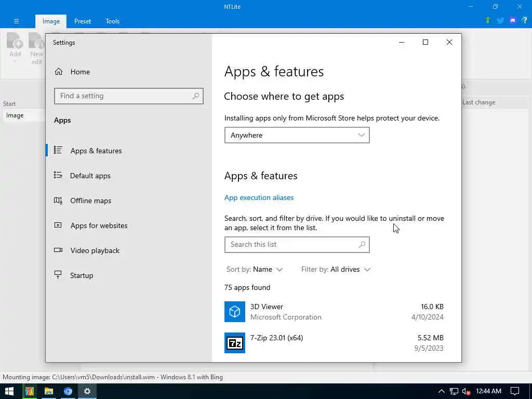Open the App execution aliases link
This screenshot has width=532, height=399.
259,197
